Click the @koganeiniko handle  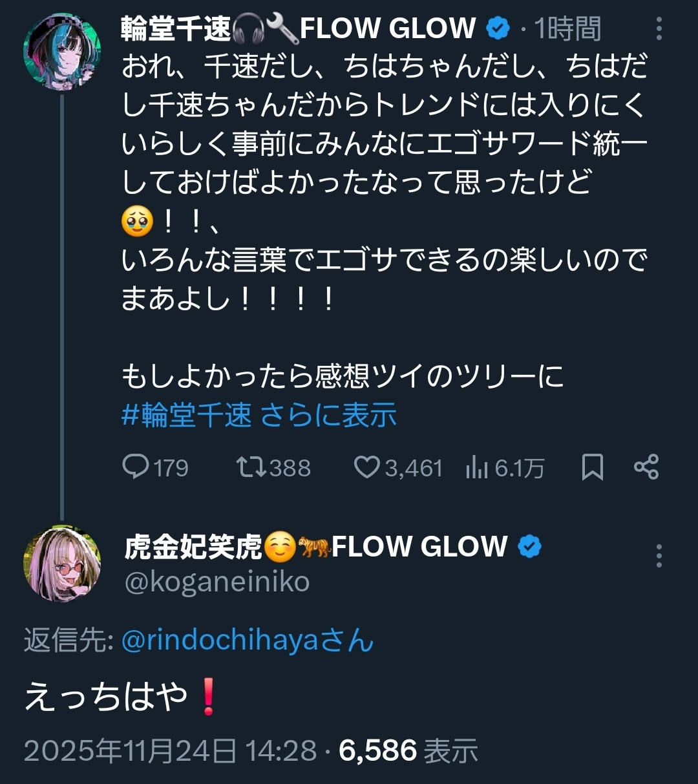point(217,582)
